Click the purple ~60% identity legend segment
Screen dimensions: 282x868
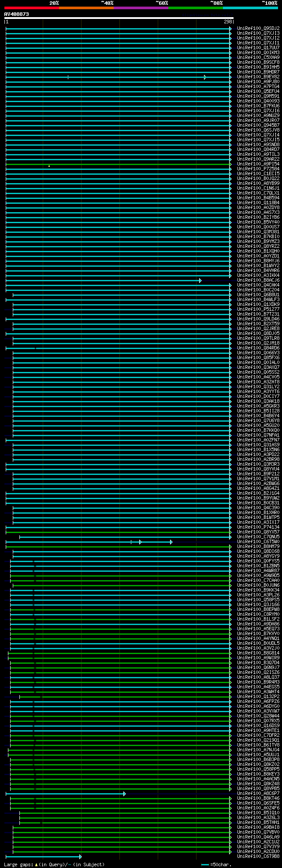point(141,8)
